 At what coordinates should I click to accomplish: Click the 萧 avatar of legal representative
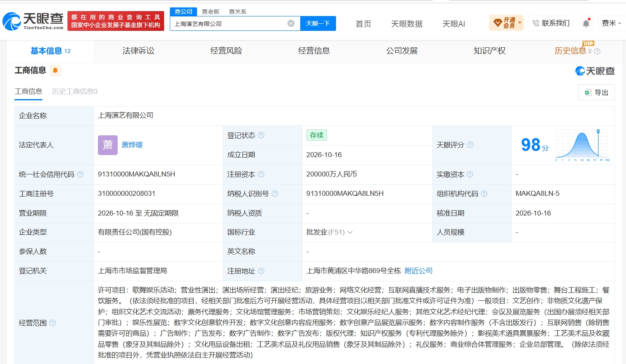tap(108, 145)
